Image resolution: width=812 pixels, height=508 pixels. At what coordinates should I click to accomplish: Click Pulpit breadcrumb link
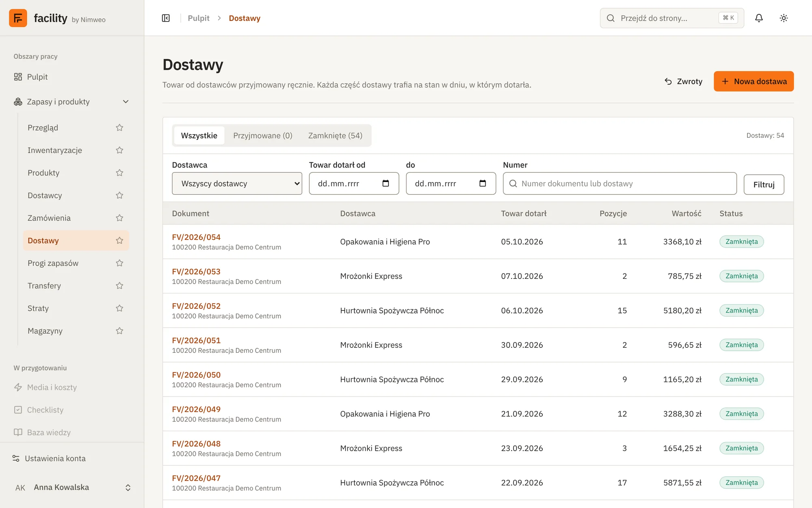pyautogui.click(x=199, y=18)
